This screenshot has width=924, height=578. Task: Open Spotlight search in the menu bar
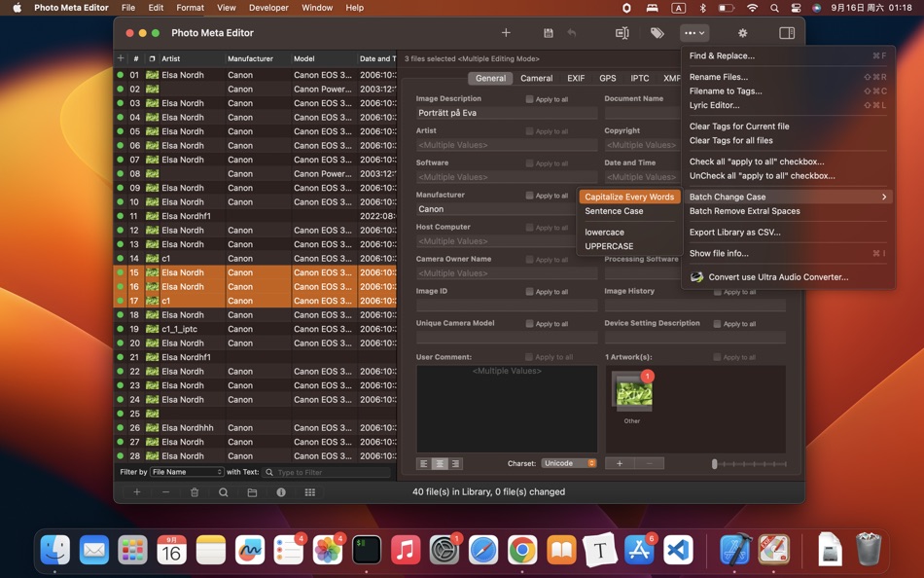tap(774, 8)
